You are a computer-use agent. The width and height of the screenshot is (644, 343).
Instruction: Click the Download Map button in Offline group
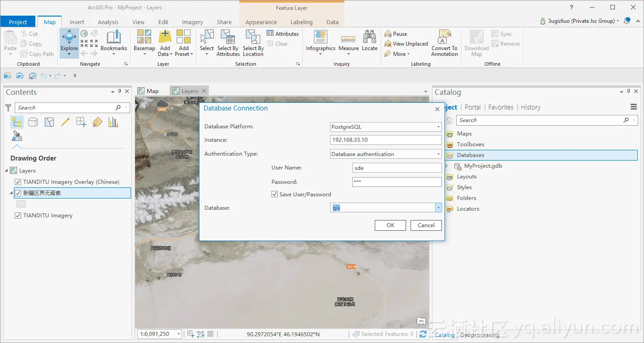tap(475, 43)
